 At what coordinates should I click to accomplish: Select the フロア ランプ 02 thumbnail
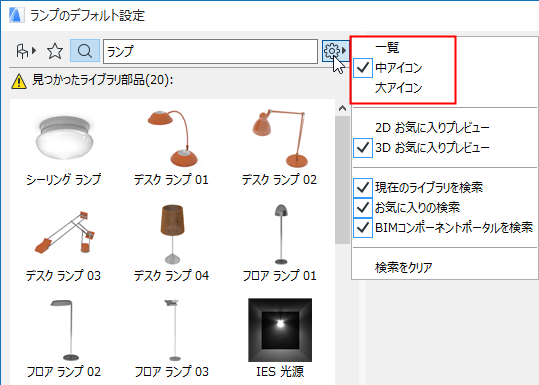64,330
